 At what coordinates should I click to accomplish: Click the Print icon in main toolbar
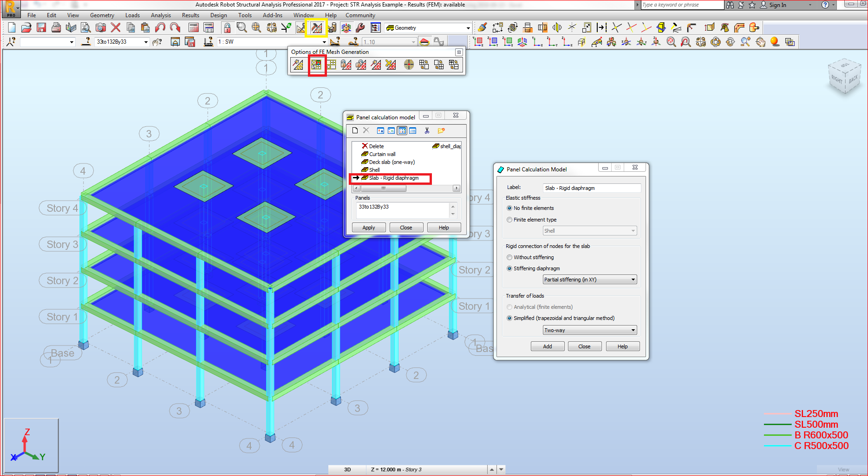(x=56, y=28)
